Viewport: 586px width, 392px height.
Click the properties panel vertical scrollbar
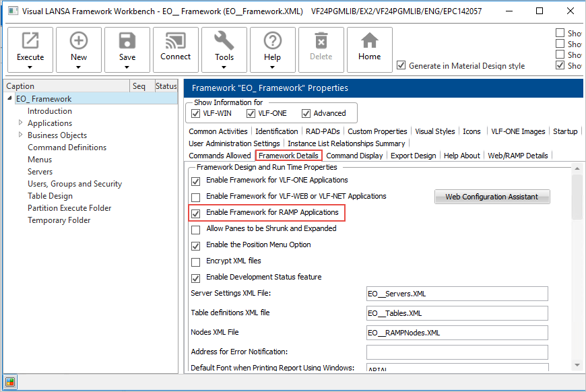click(577, 269)
